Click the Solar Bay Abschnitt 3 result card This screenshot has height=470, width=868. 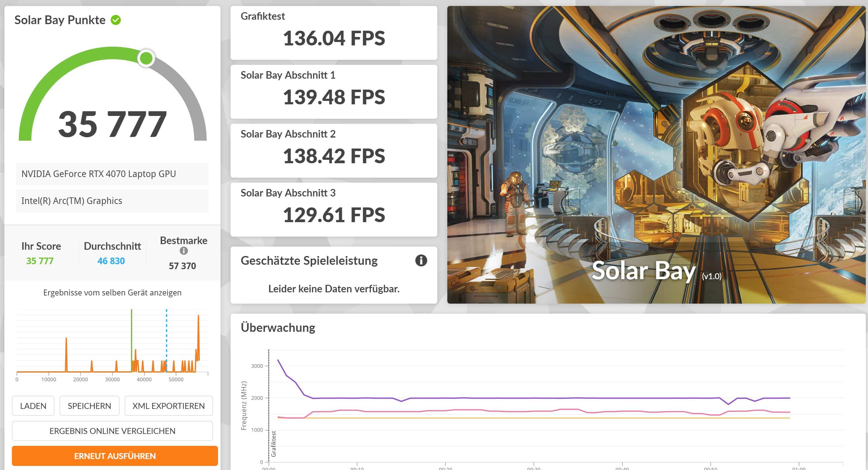(x=334, y=209)
